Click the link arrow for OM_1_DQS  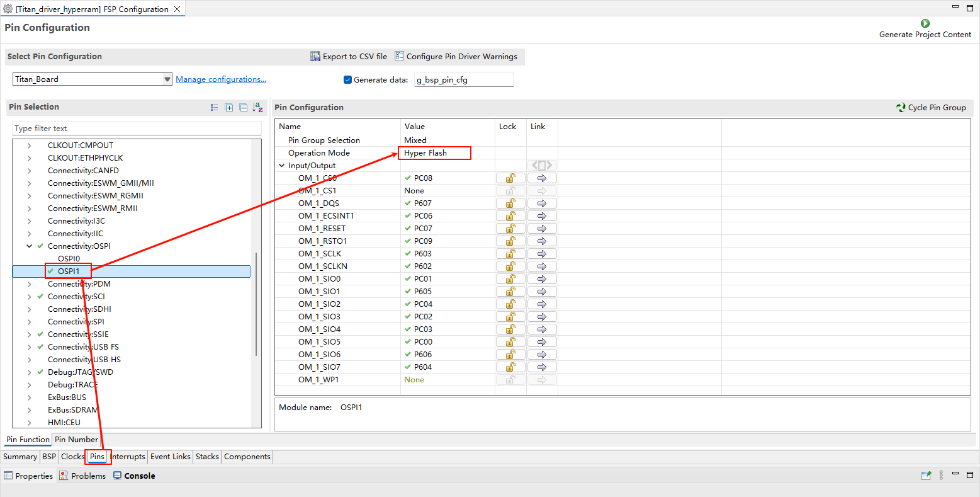pos(541,203)
